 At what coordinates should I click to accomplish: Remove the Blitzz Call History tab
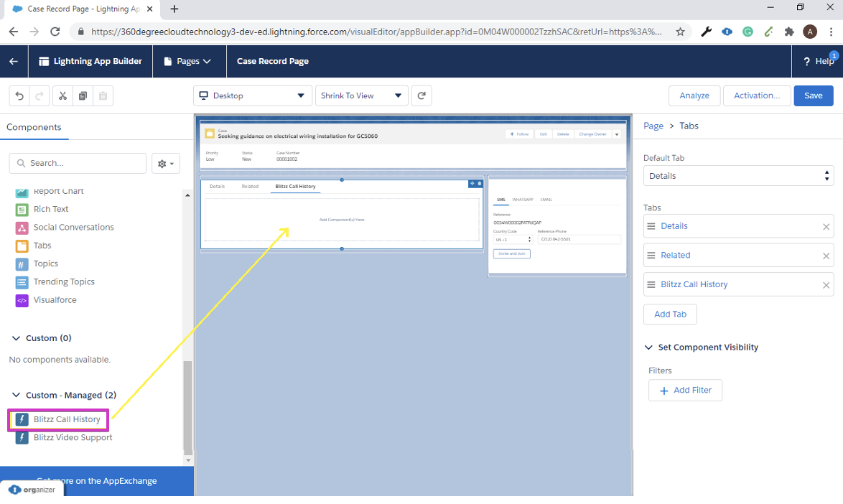pos(826,285)
